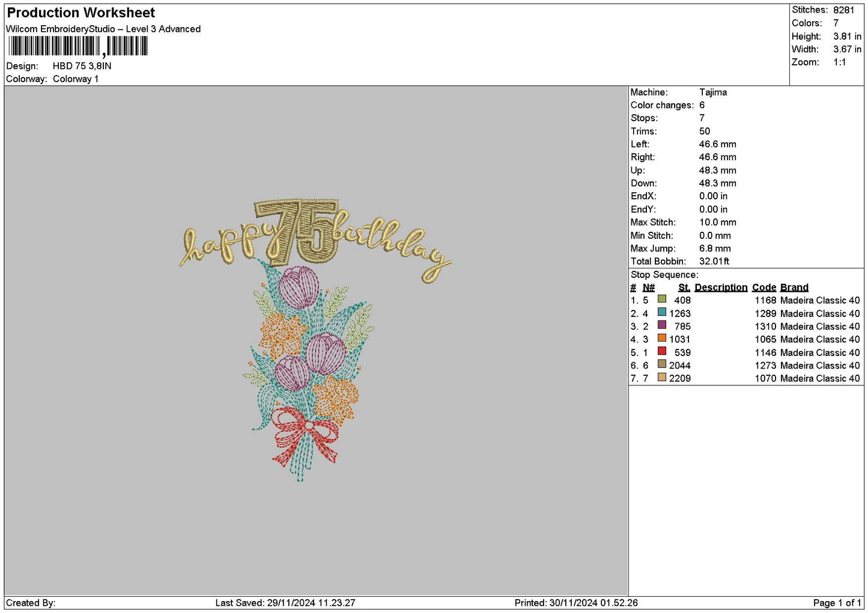Screen dimensions: 868x613
Task: Click the Left value '46.6 mm'
Action: 717,144
